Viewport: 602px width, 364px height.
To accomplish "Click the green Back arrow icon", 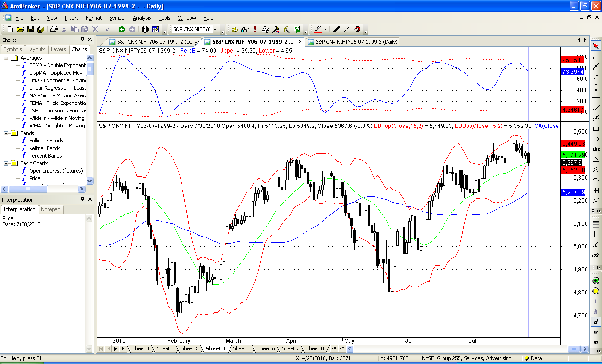I will [x=122, y=29].
